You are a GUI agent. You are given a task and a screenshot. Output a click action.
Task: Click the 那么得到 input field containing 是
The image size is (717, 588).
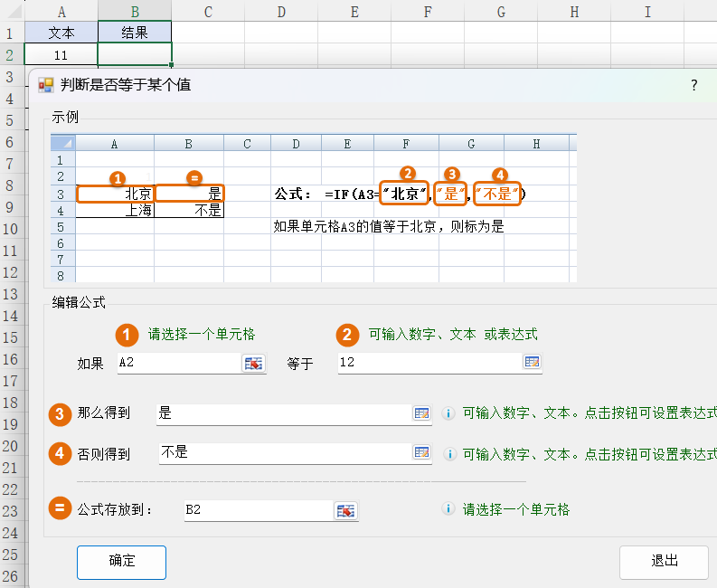pyautogui.click(x=282, y=413)
